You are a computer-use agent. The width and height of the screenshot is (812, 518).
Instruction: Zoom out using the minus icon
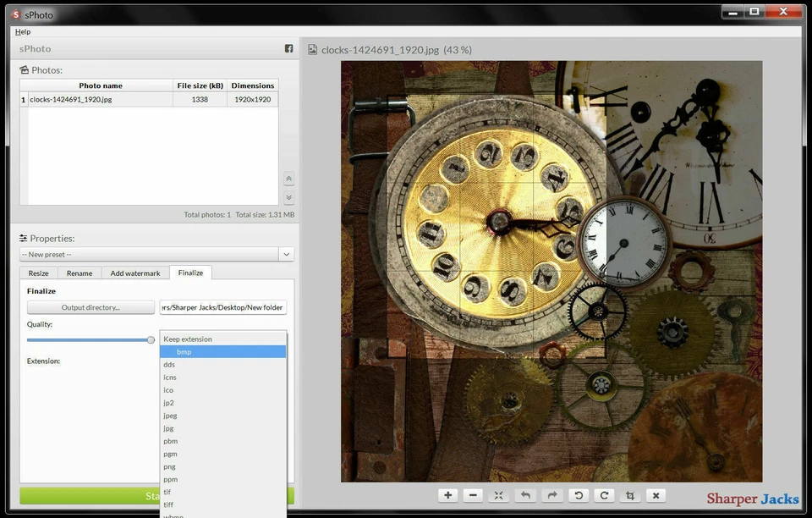[473, 495]
